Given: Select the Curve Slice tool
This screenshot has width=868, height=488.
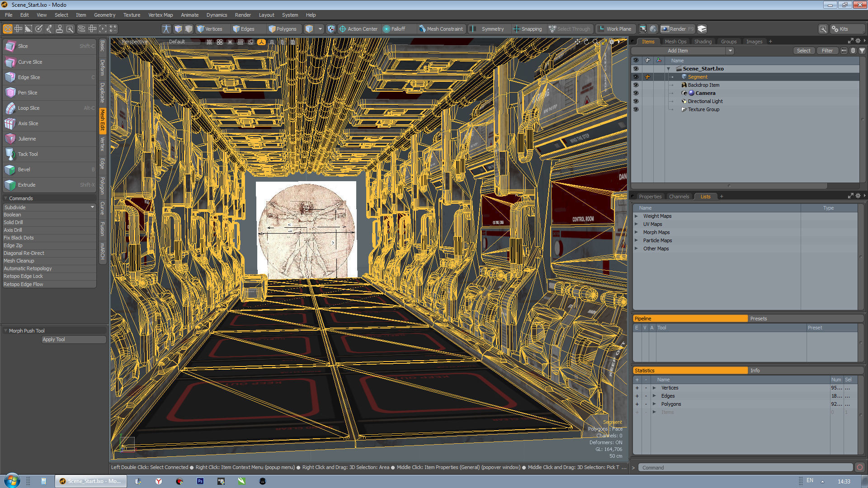Looking at the screenshot, I should [49, 62].
